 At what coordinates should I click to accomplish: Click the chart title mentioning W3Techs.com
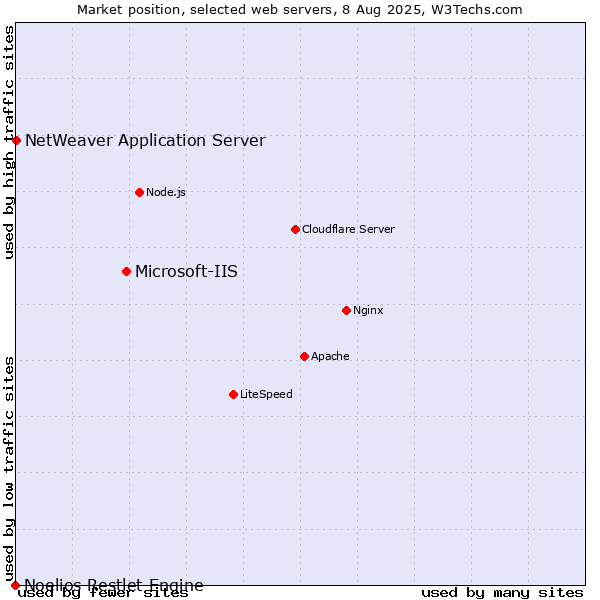[x=300, y=10]
